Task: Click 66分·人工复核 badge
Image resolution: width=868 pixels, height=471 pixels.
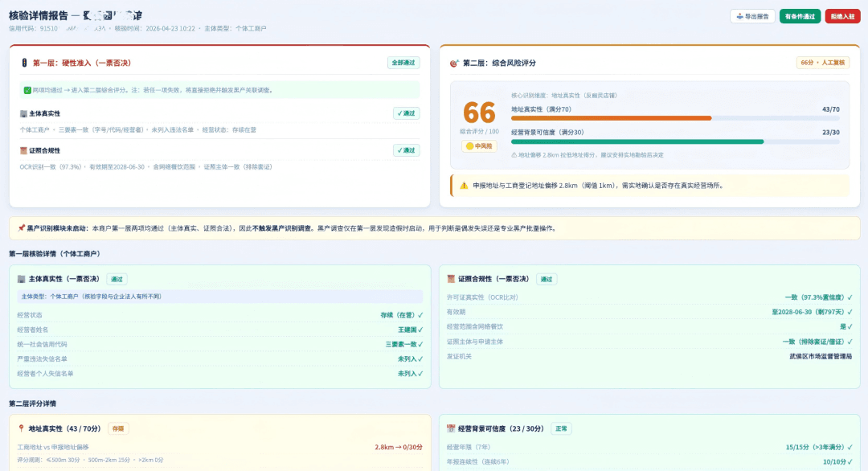Action: pos(823,63)
